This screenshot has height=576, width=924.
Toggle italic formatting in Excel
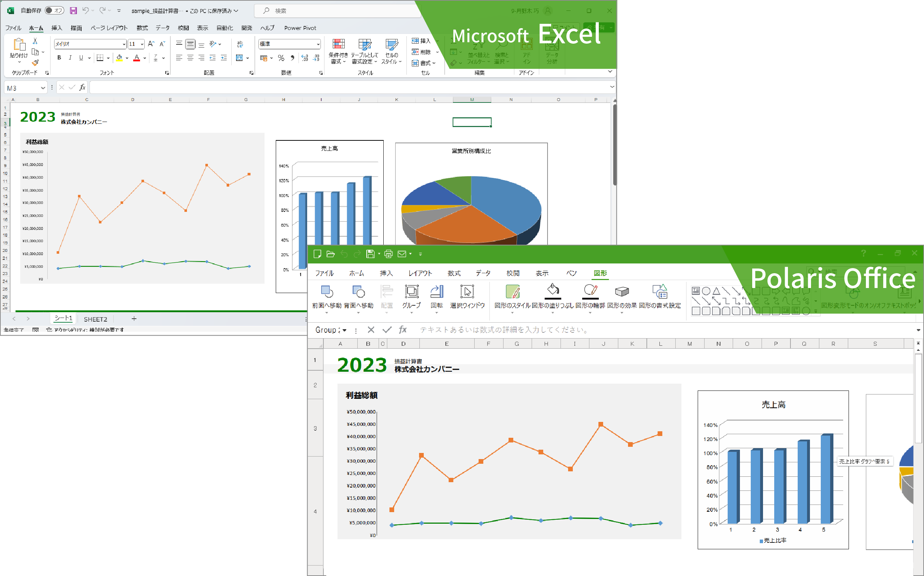(70, 58)
